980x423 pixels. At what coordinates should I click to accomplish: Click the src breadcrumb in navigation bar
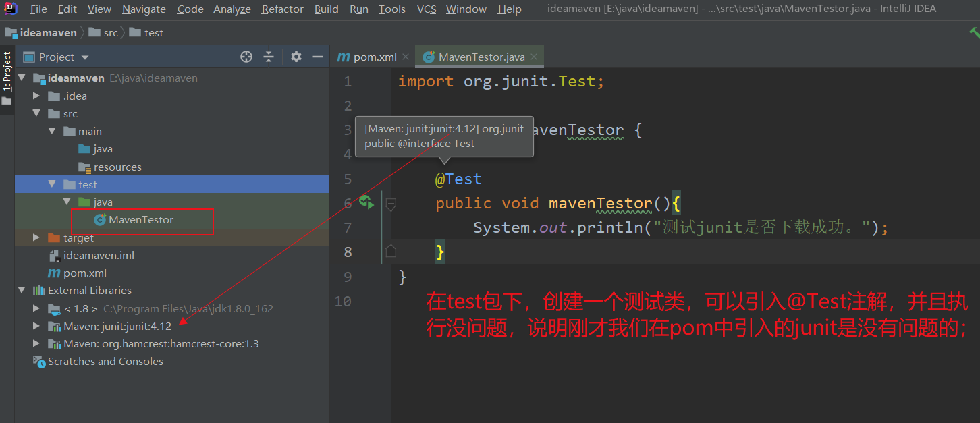click(x=104, y=32)
